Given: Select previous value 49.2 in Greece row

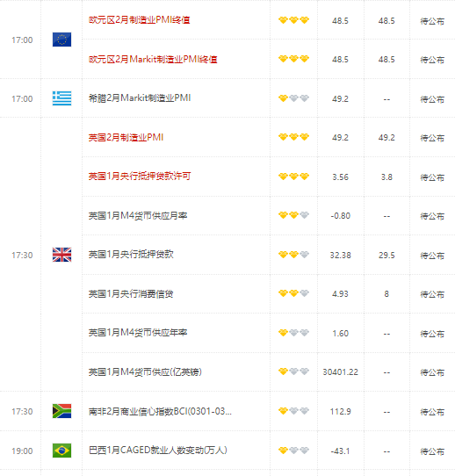Looking at the screenshot, I should (340, 99).
